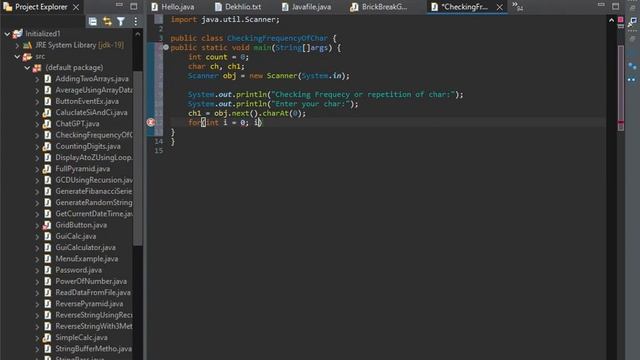Viewport: 640px width, 360px height.
Task: Click the error marker beside the for loop line
Action: (x=151, y=122)
